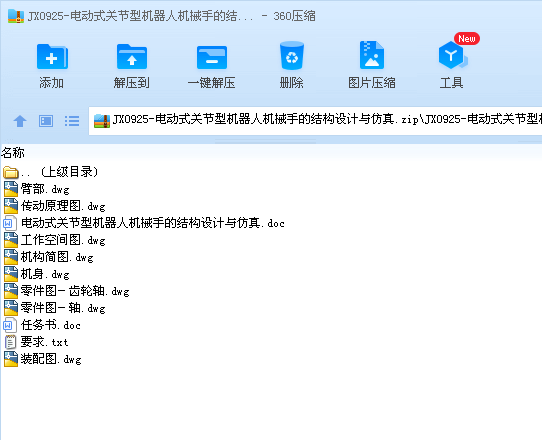
Task: Click the archive path address field
Action: (x=315, y=121)
